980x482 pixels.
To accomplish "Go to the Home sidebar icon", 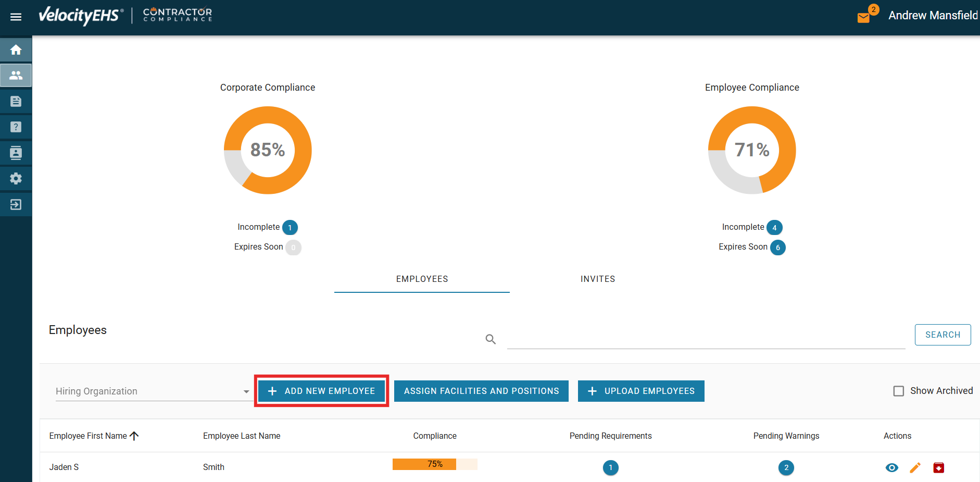I will tap(16, 50).
